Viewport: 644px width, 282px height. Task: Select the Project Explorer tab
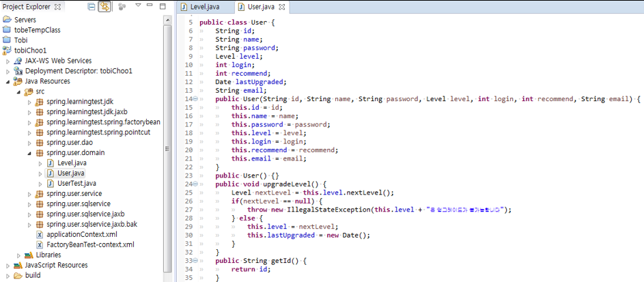26,7
